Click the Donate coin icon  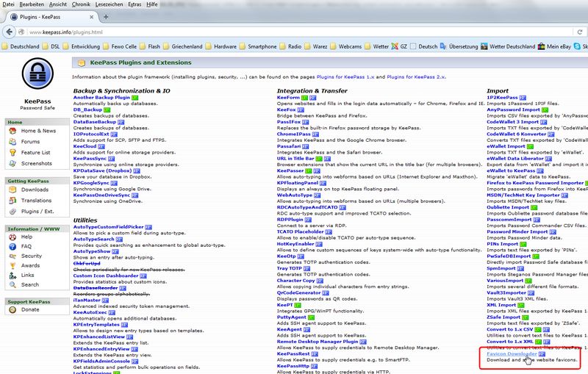12,309
